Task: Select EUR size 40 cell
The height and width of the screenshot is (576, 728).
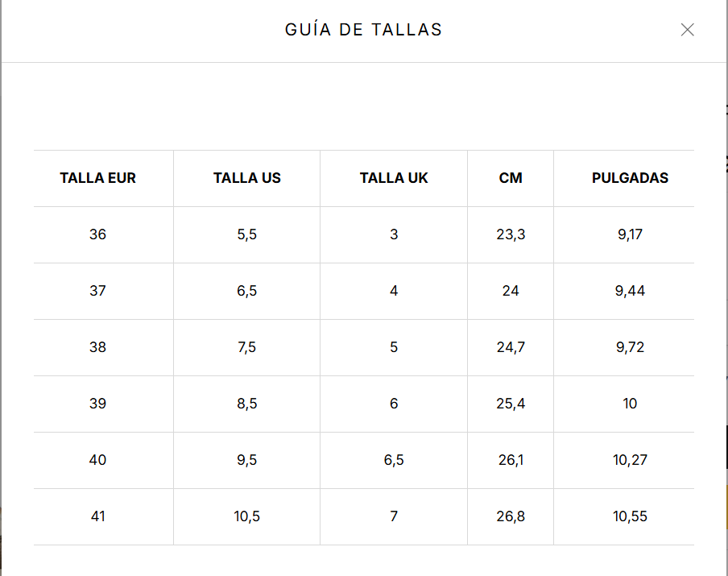Action: (97, 460)
